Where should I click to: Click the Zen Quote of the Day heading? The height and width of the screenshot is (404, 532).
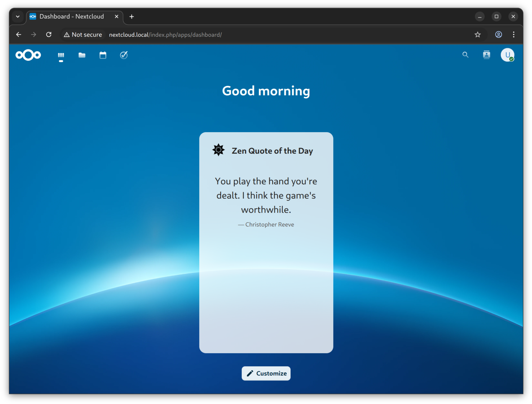(x=272, y=151)
